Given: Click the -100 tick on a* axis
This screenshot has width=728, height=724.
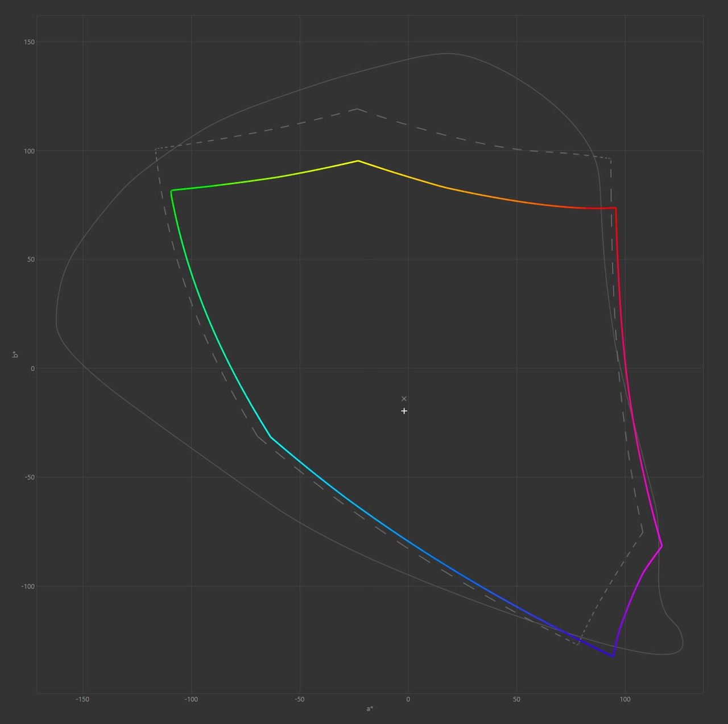Looking at the screenshot, I should tap(191, 700).
